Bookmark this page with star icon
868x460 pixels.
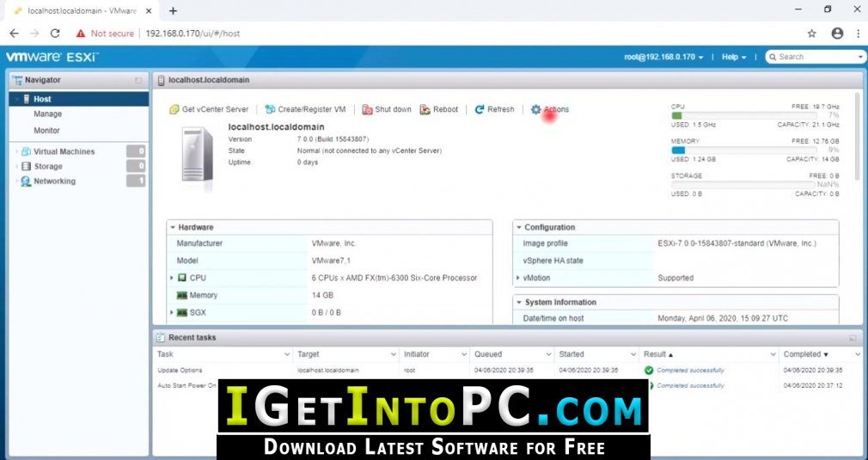811,34
